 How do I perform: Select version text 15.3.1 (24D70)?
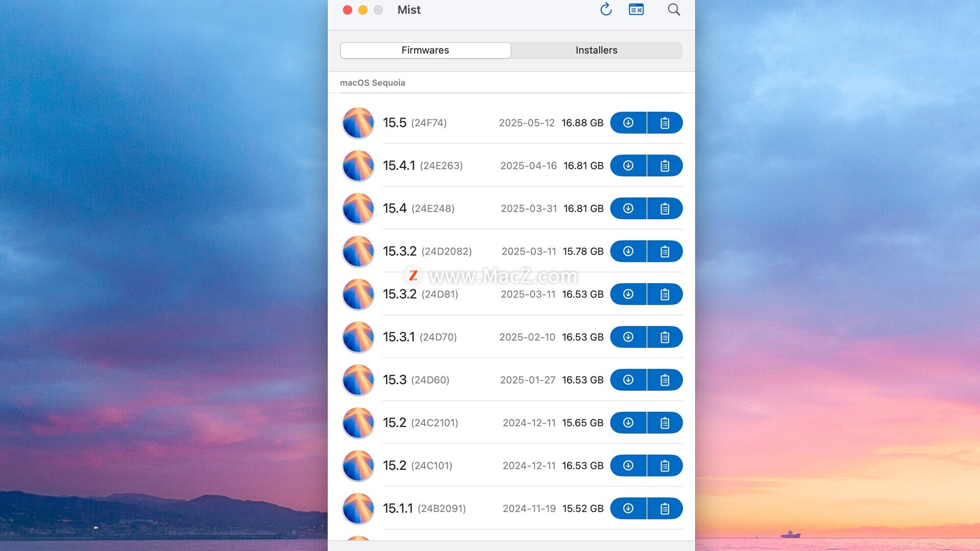click(x=420, y=337)
